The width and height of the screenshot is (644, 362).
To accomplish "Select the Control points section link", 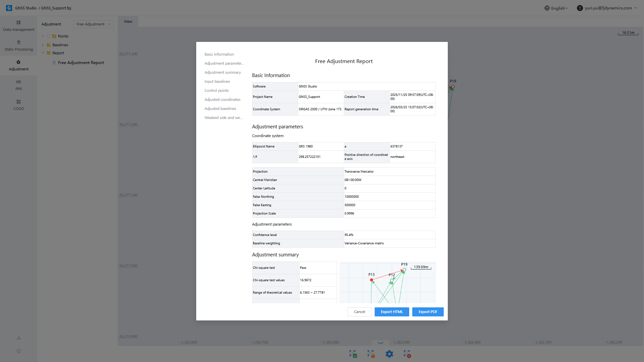I will tap(216, 90).
